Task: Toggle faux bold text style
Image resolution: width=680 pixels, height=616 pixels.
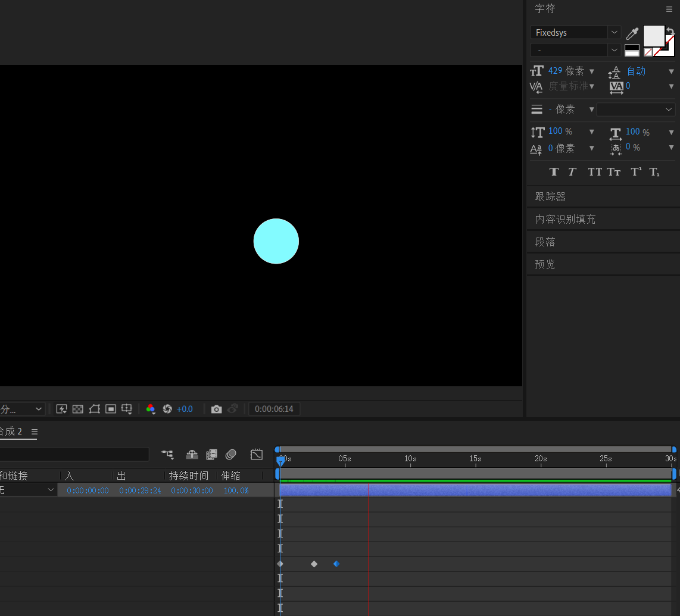Action: pos(554,172)
